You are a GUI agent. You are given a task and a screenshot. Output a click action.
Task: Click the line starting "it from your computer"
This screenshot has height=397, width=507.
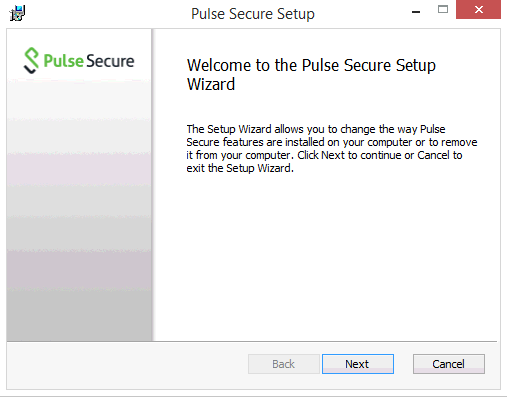coord(324,155)
